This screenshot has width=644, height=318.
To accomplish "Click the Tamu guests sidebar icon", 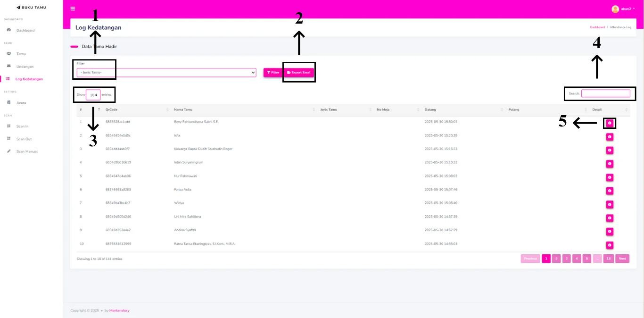I will [9, 54].
